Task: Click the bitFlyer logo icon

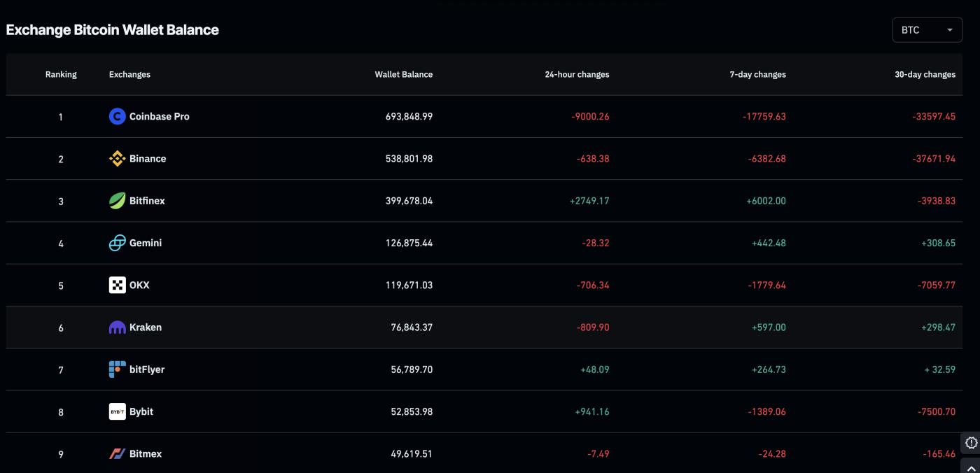Action: coord(116,369)
